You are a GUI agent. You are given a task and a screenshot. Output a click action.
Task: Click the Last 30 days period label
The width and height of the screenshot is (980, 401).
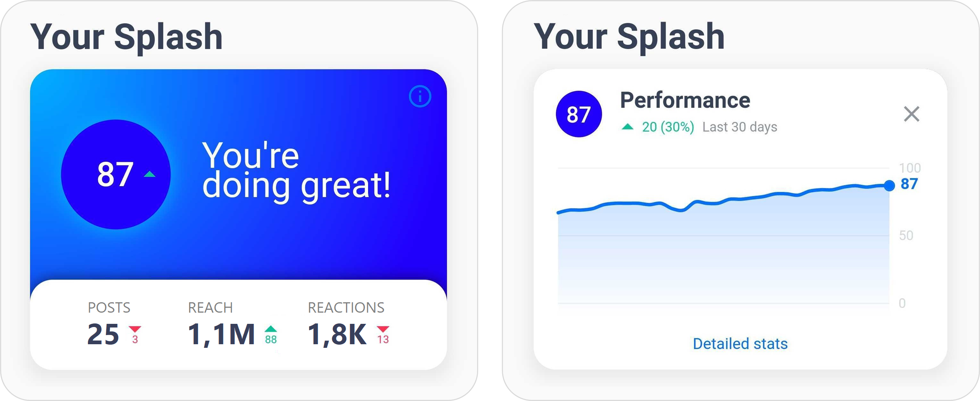point(739,127)
